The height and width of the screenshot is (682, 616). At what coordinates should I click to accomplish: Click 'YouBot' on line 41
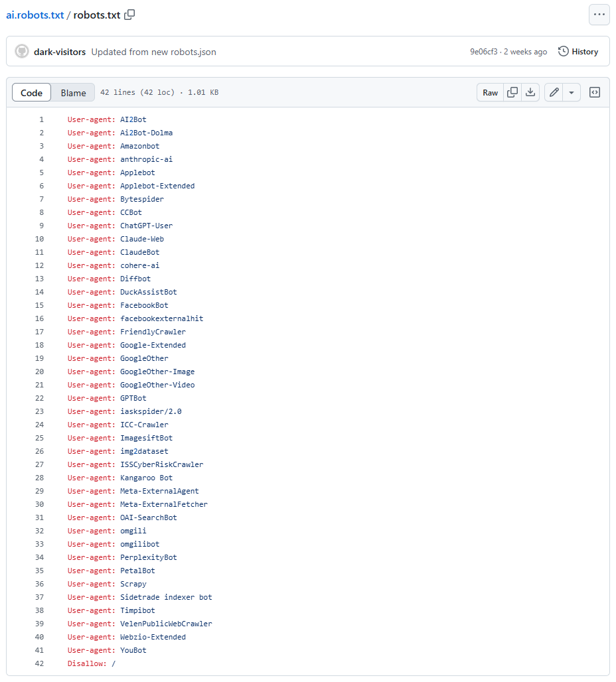click(x=133, y=649)
